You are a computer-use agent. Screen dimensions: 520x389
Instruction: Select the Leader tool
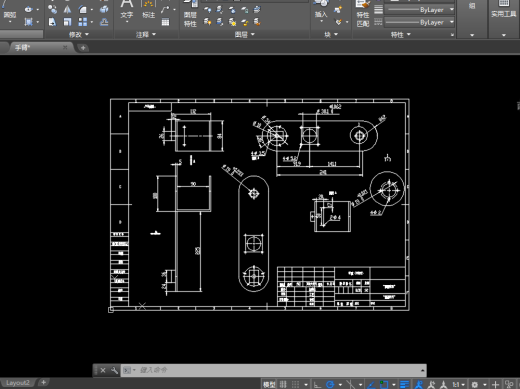tap(165, 9)
